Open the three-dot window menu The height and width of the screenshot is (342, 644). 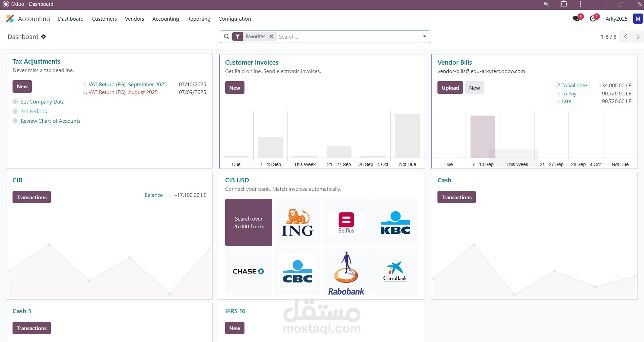point(580,4)
